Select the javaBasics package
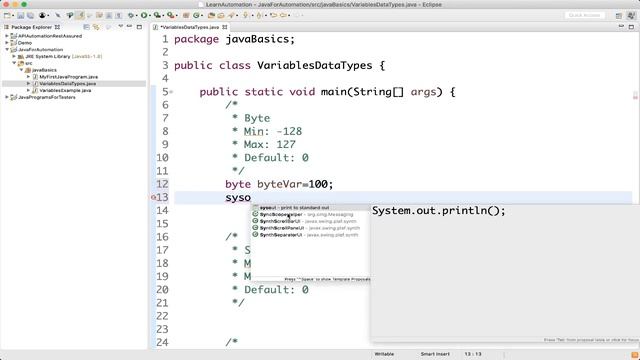Image resolution: width=640 pixels, height=360 pixels. (x=44, y=70)
